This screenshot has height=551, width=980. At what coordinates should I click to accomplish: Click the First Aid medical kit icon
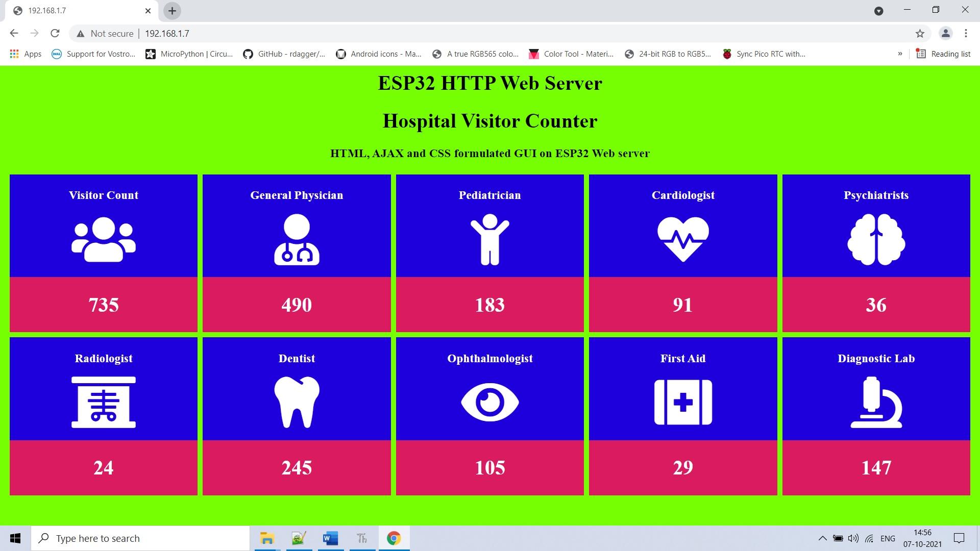(683, 402)
